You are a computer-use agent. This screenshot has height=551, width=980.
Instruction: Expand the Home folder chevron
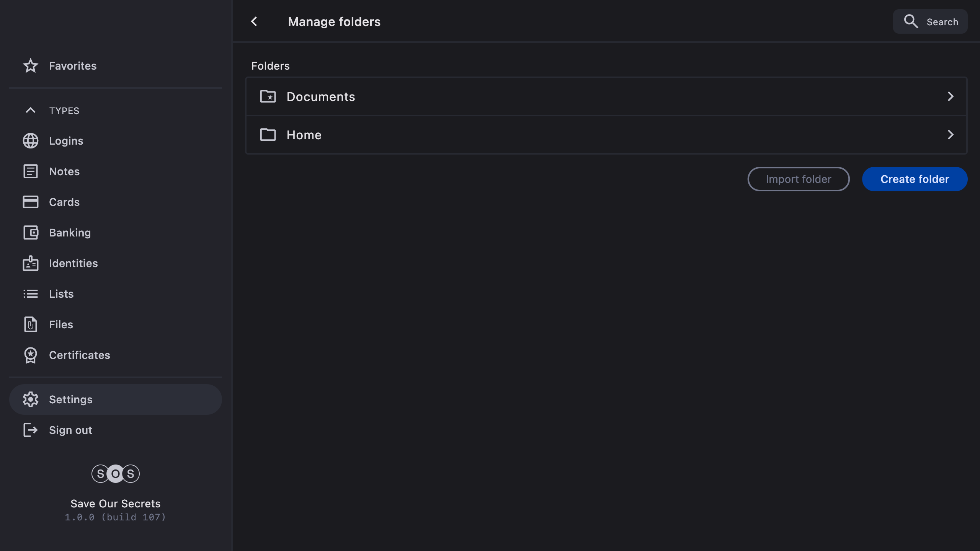click(950, 135)
